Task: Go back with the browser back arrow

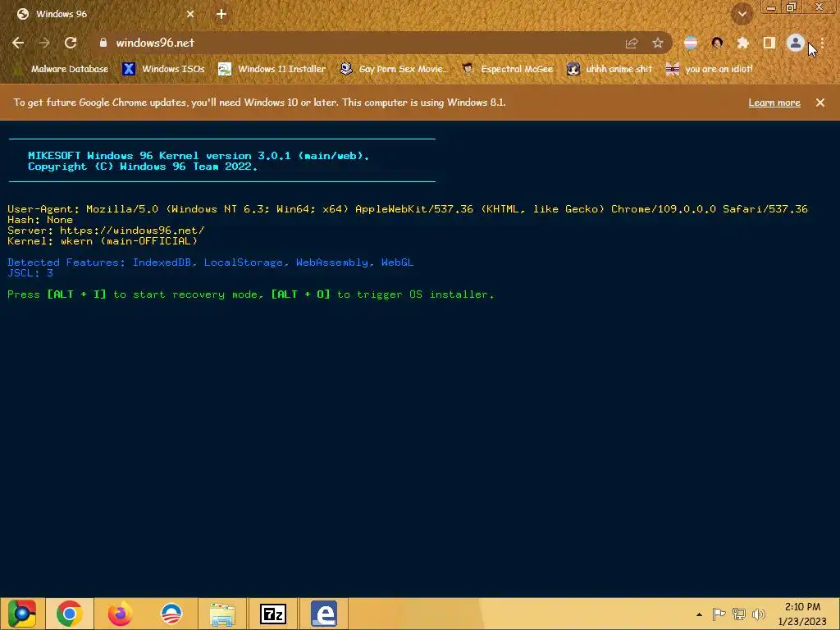Action: pos(18,43)
